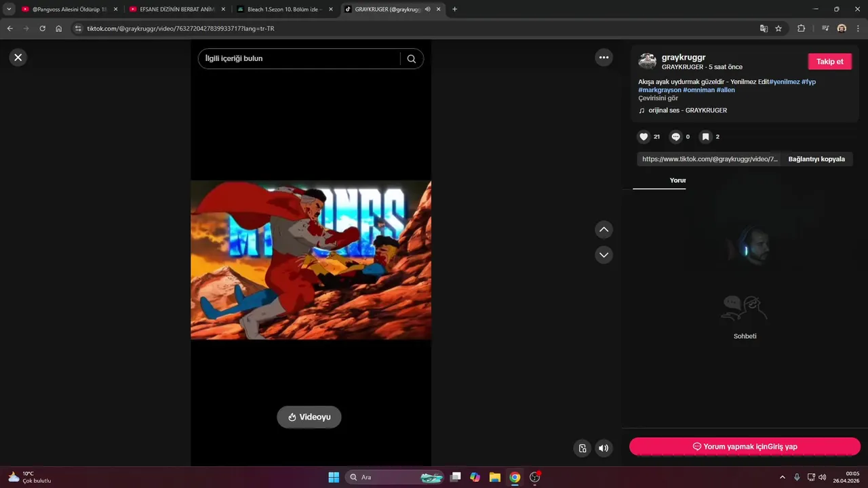Click the address bar URL

point(180,28)
